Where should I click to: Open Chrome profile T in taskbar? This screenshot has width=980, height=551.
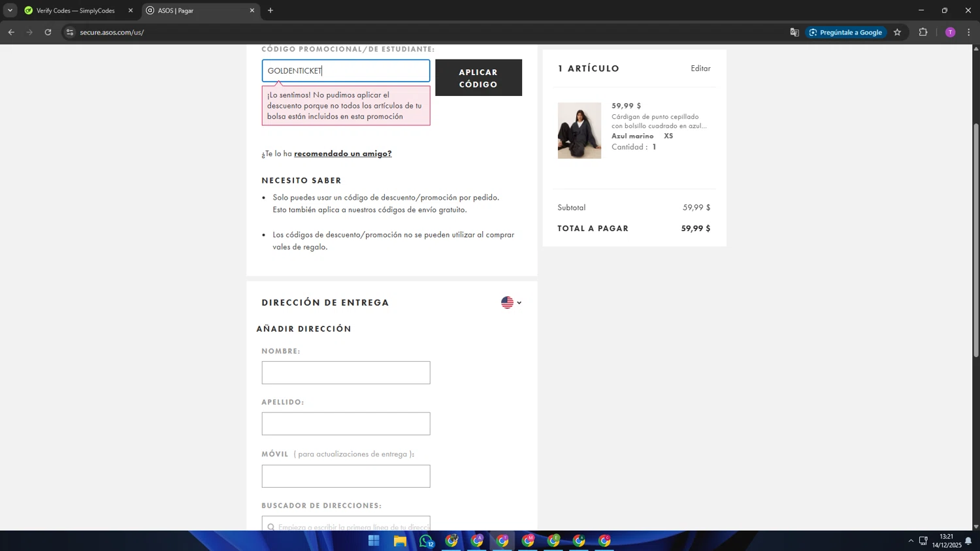[502, 541]
